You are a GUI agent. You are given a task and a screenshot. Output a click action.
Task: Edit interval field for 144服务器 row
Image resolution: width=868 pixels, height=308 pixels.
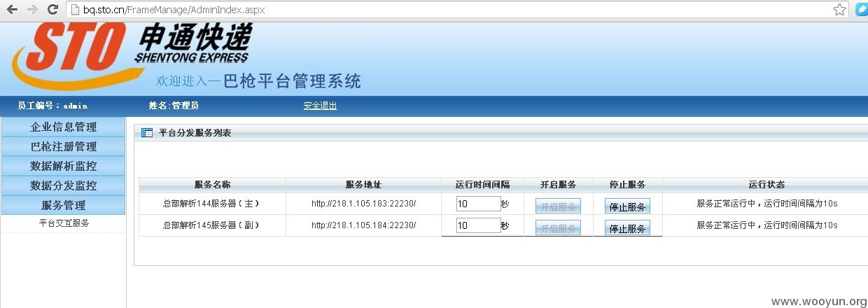[478, 204]
